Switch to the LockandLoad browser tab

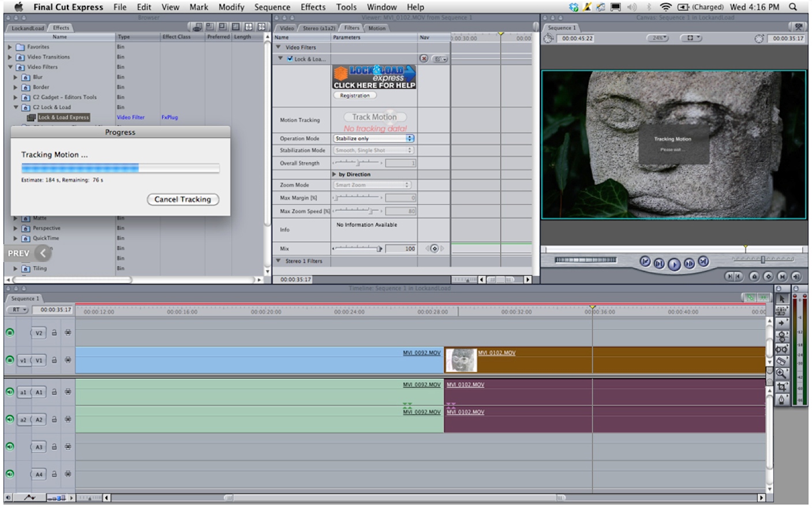pyautogui.click(x=28, y=28)
